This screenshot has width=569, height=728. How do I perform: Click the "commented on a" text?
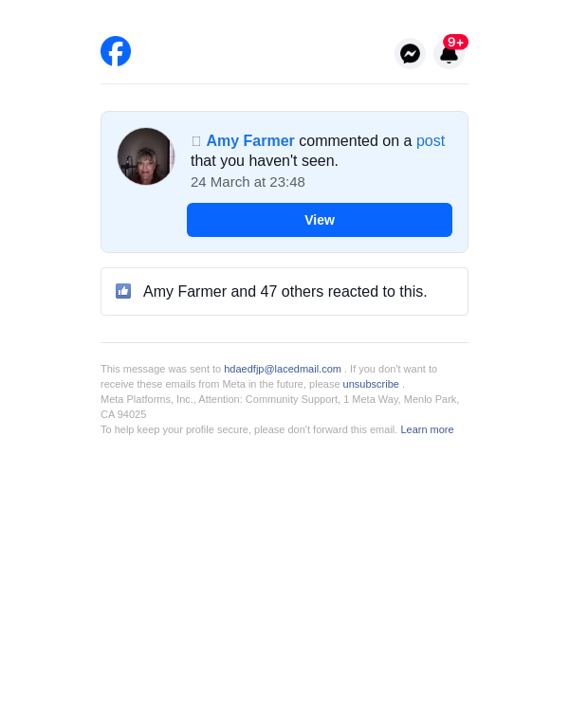pos(356,141)
